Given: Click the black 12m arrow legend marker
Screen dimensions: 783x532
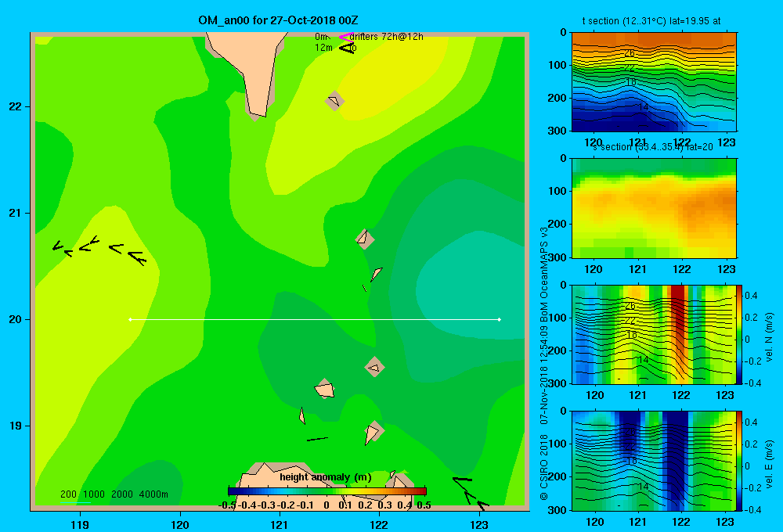Looking at the screenshot, I should point(347,48).
